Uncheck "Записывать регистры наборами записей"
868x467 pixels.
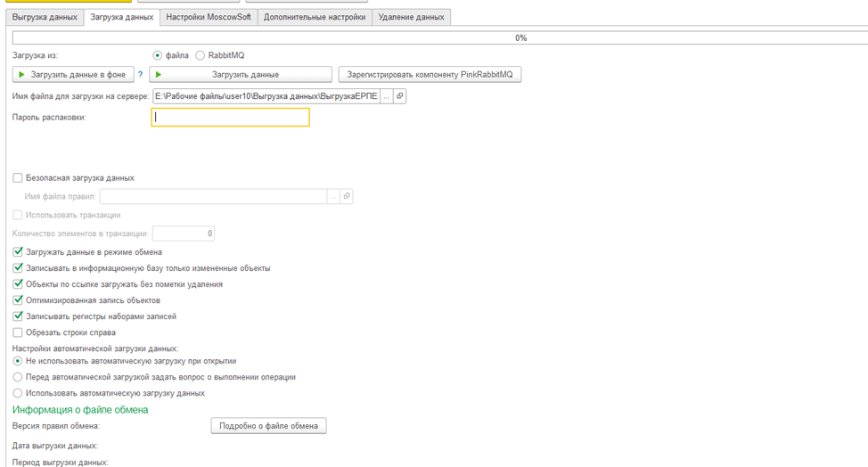[x=18, y=316]
